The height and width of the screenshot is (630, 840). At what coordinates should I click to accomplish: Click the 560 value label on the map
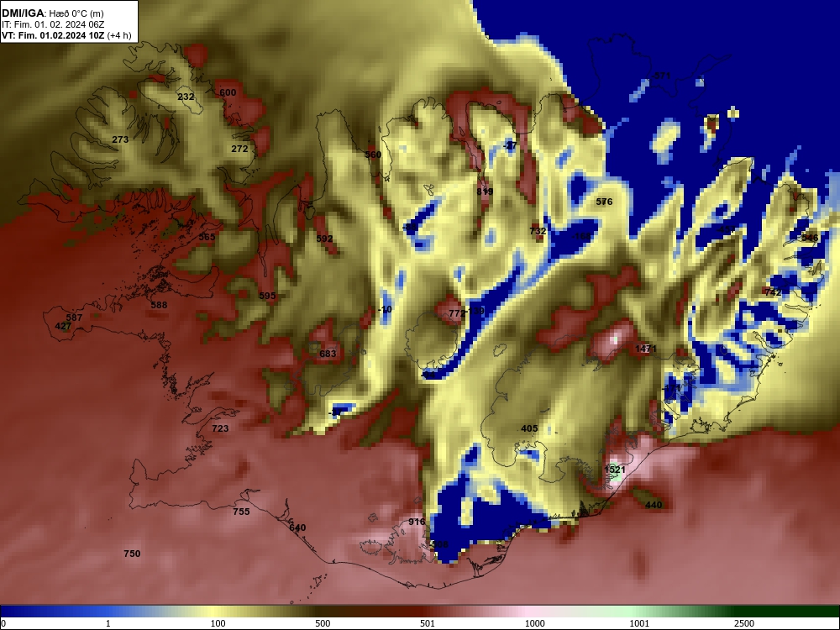point(373,155)
